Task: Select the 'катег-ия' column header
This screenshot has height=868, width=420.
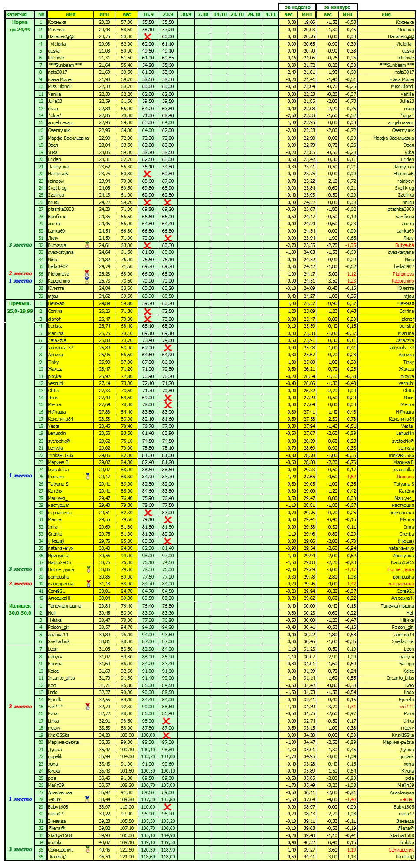Action: [x=20, y=14]
